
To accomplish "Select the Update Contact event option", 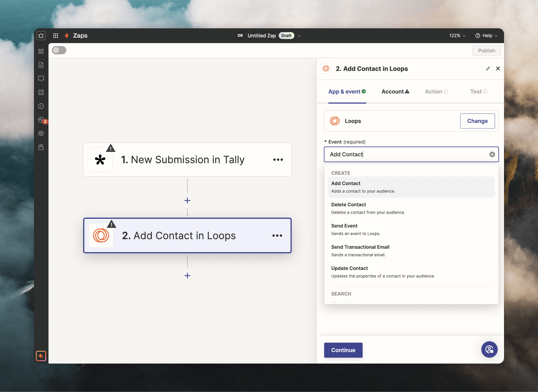I will [x=411, y=272].
